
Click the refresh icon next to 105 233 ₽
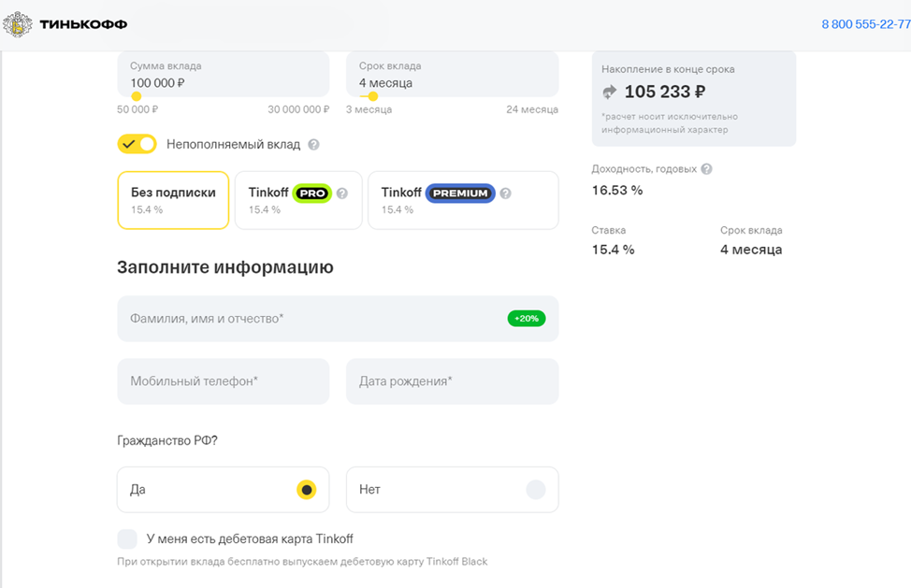point(609,92)
